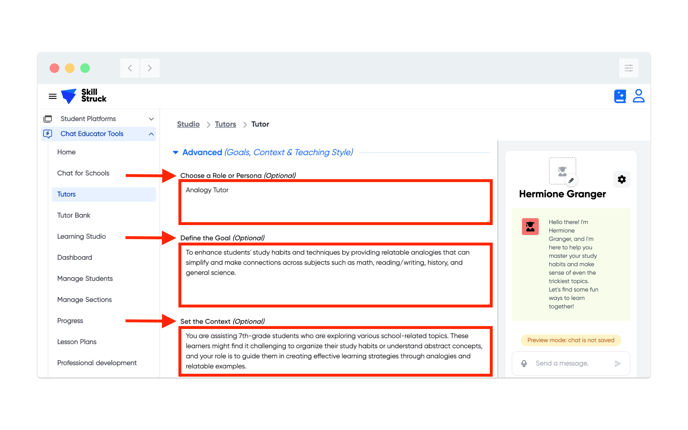Open tutor settings gear icon

click(621, 179)
